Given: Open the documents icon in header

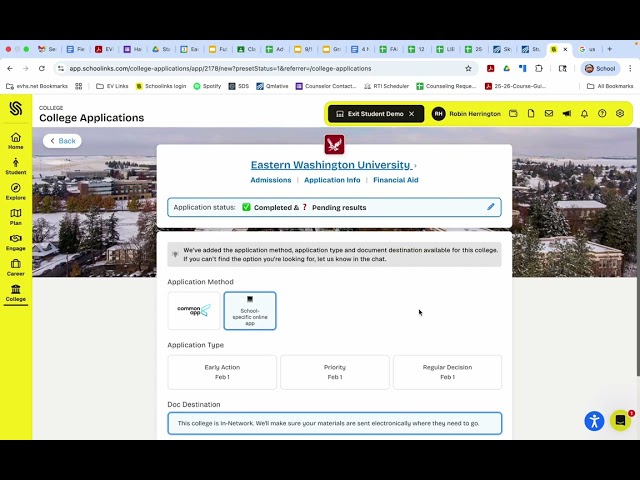Looking at the screenshot, I should pyautogui.click(x=531, y=113).
